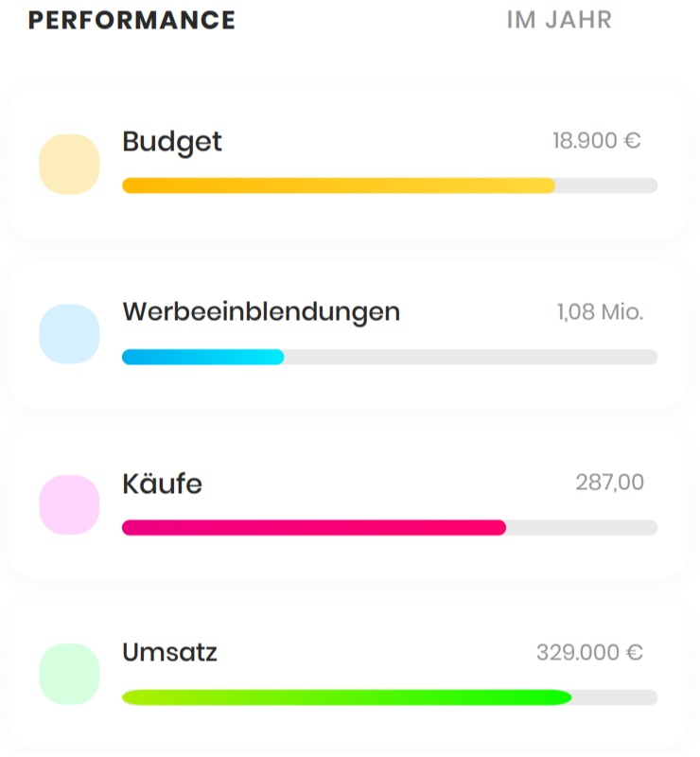
Task: Click the Budget label text
Action: (172, 143)
